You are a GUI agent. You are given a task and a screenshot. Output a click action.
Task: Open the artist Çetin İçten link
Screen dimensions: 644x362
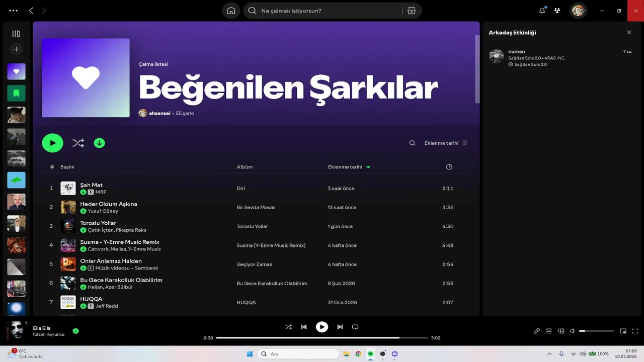coord(101,230)
